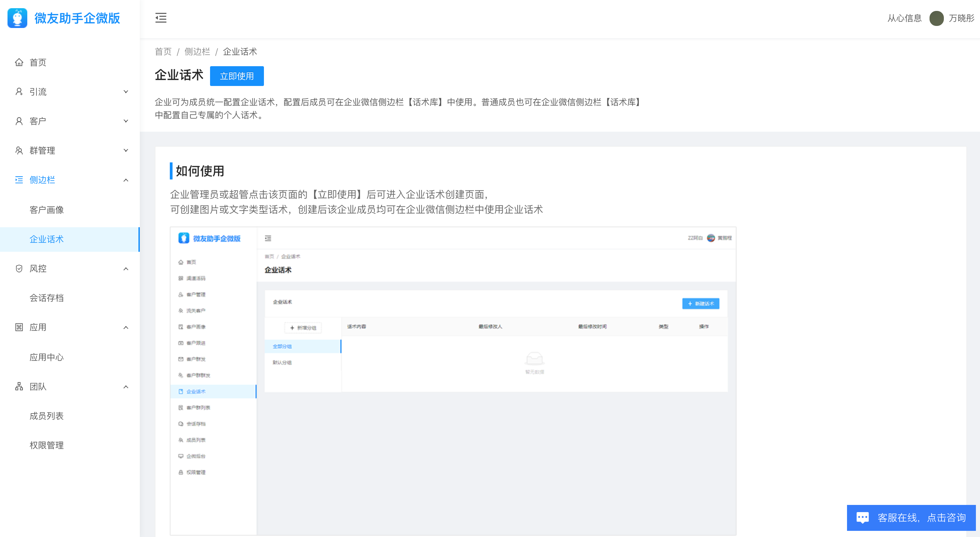Click the 引流 person icon
Screen dimensions: 980x537
19,91
